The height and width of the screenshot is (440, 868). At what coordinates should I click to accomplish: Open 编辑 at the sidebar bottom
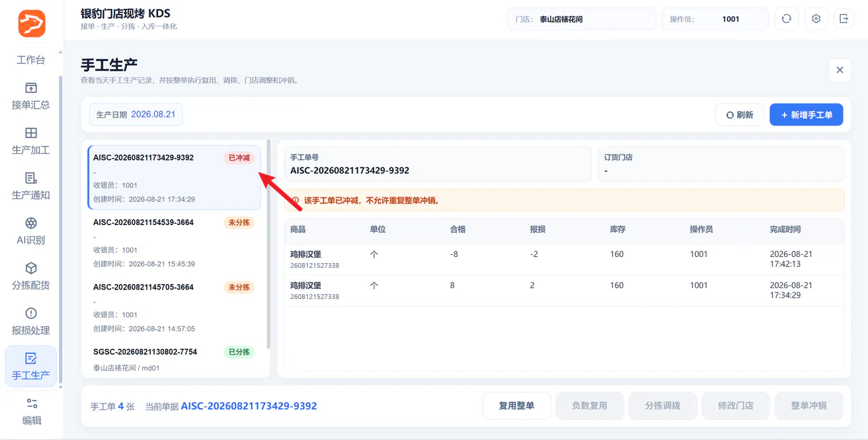click(31, 412)
